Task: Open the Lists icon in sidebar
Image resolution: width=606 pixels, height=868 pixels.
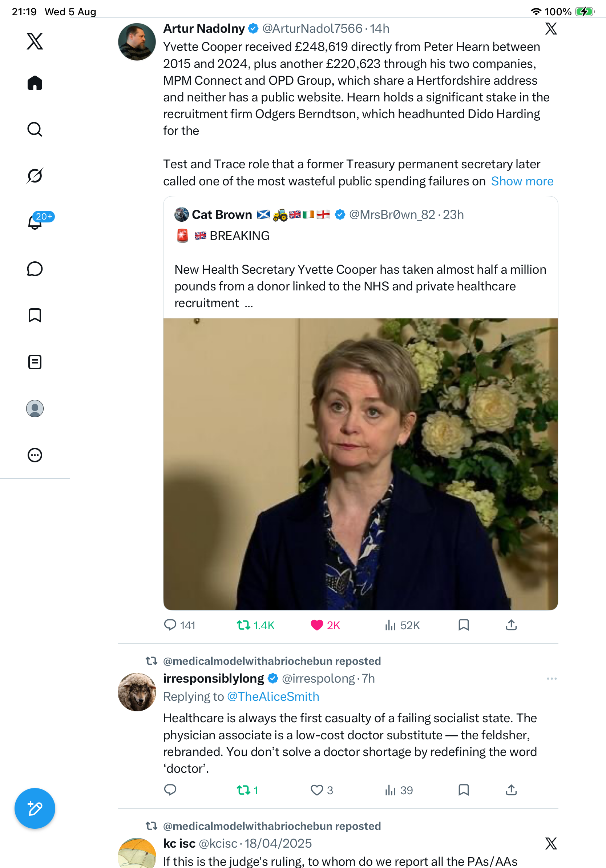Action: [x=35, y=362]
